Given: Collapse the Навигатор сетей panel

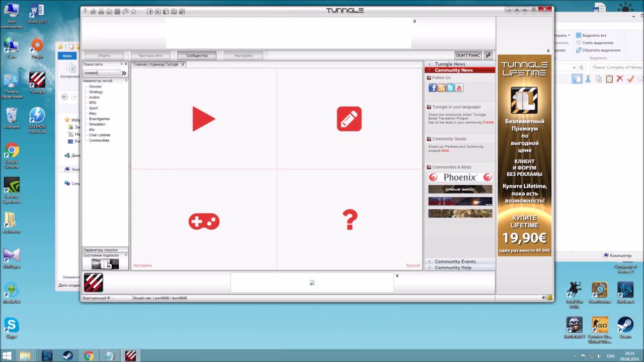Looking at the screenshot, I should tap(126, 80).
